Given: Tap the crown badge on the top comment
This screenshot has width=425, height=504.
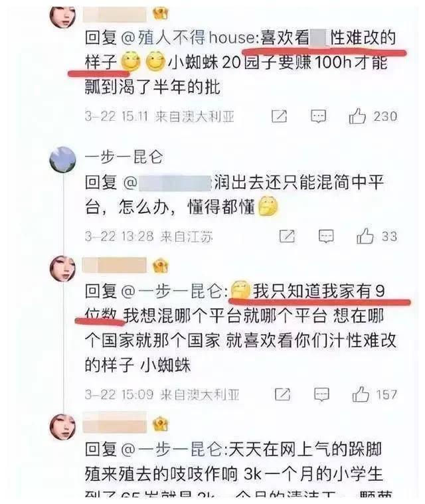Looking at the screenshot, I should point(161,13).
